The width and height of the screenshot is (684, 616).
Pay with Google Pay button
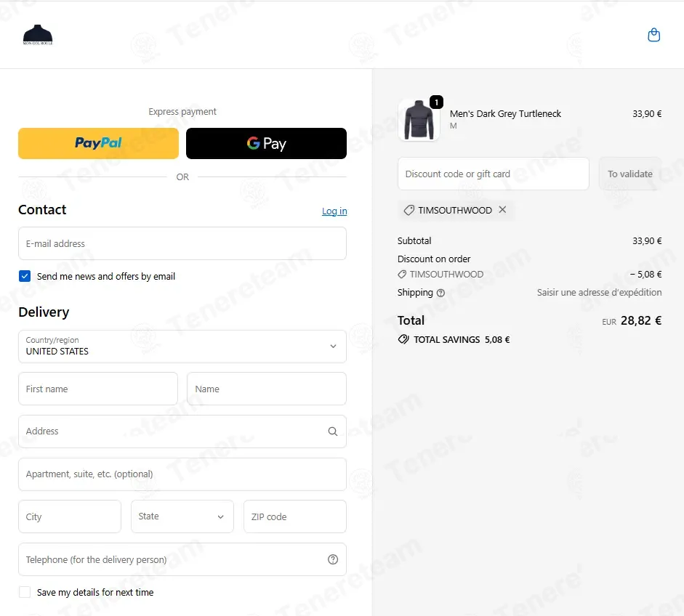coord(266,143)
